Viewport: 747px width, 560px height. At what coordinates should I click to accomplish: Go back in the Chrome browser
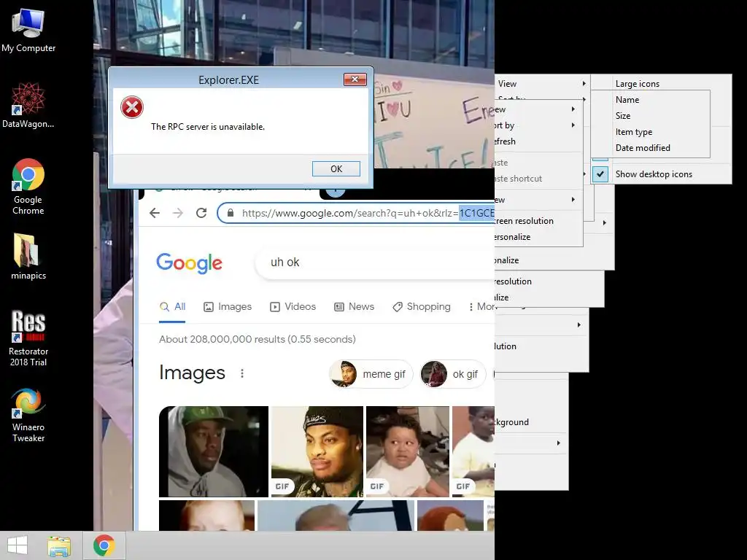(x=155, y=213)
